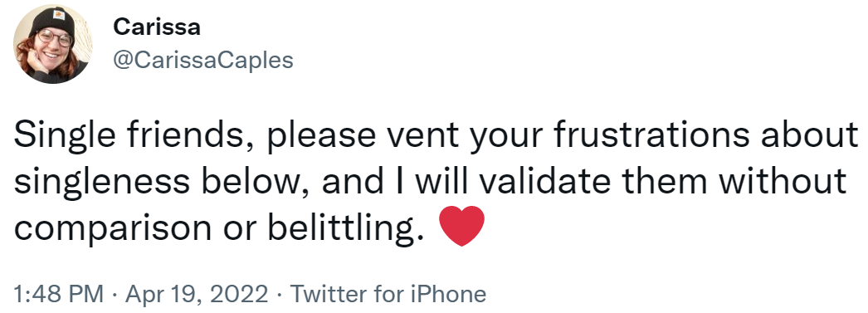This screenshot has width=868, height=313.
Task: Click the red heart emoji
Action: pyautogui.click(x=461, y=226)
